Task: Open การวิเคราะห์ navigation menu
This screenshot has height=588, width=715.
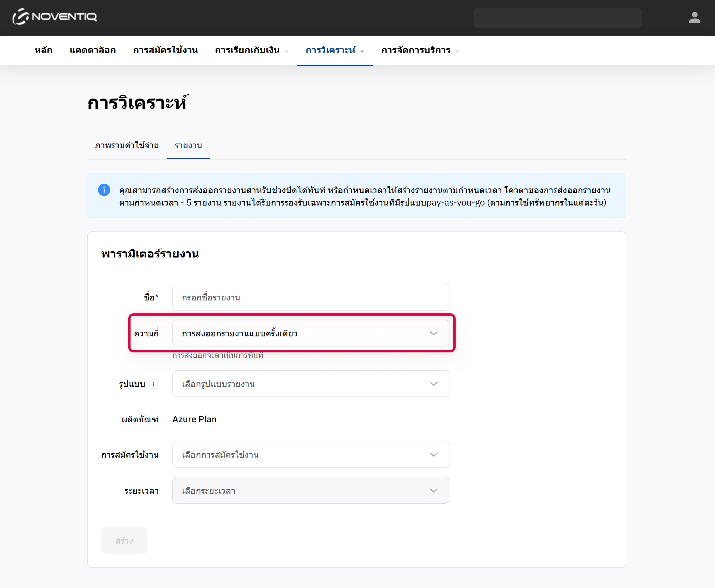Action: click(x=331, y=51)
